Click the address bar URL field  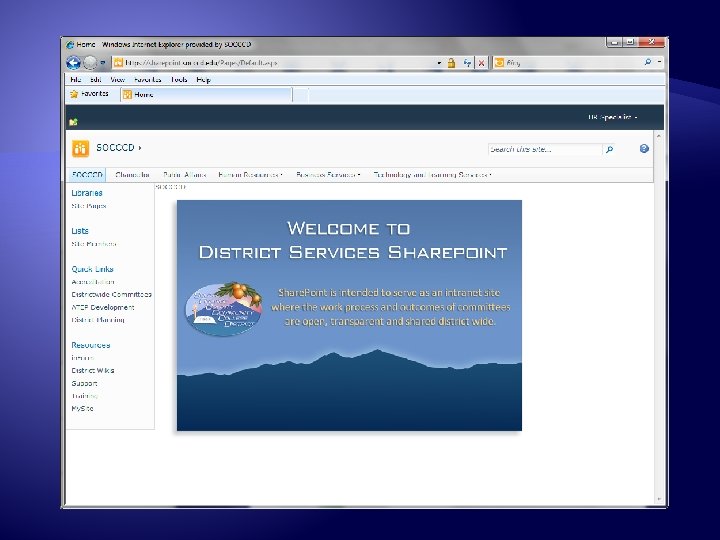click(275, 63)
